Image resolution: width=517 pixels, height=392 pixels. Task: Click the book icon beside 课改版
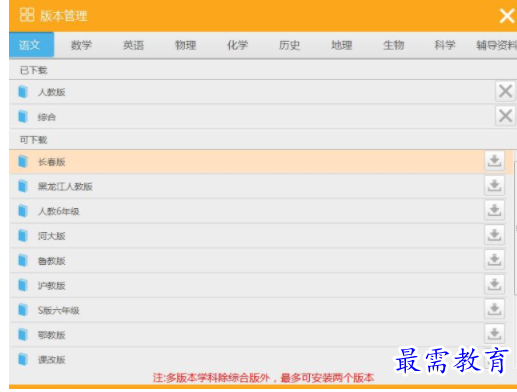pos(23,359)
